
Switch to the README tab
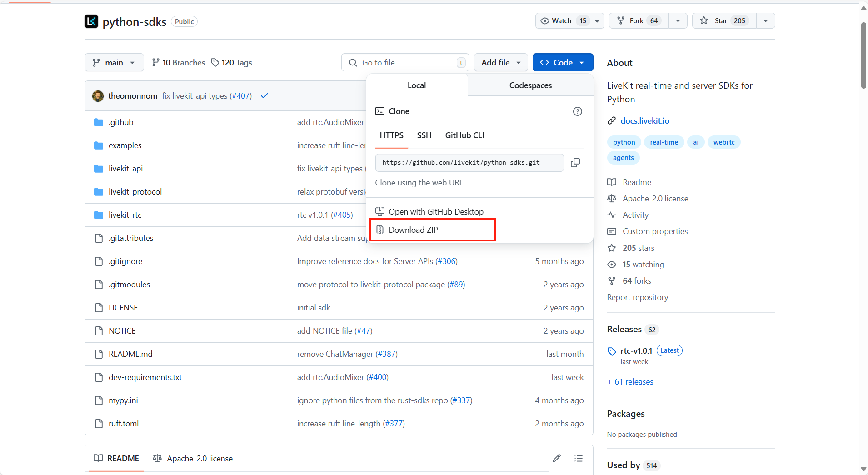(x=116, y=459)
